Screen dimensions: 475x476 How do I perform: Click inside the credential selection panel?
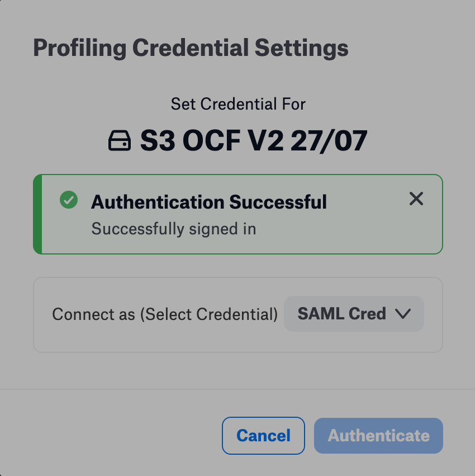pos(238,315)
